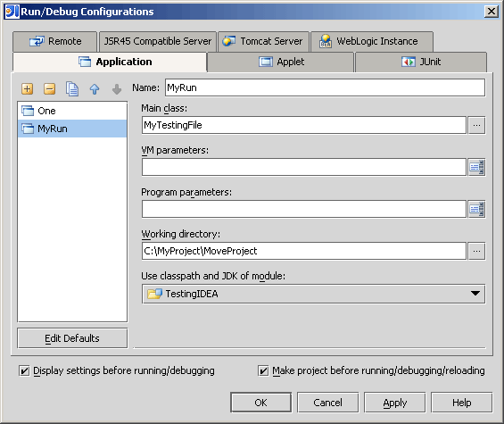The image size is (504, 424).
Task: Select the One configuration in list
Action: pyautogui.click(x=72, y=111)
